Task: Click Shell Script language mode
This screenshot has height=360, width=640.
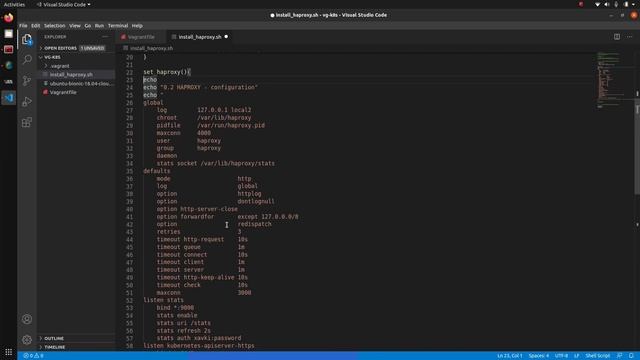Action: coord(598,356)
